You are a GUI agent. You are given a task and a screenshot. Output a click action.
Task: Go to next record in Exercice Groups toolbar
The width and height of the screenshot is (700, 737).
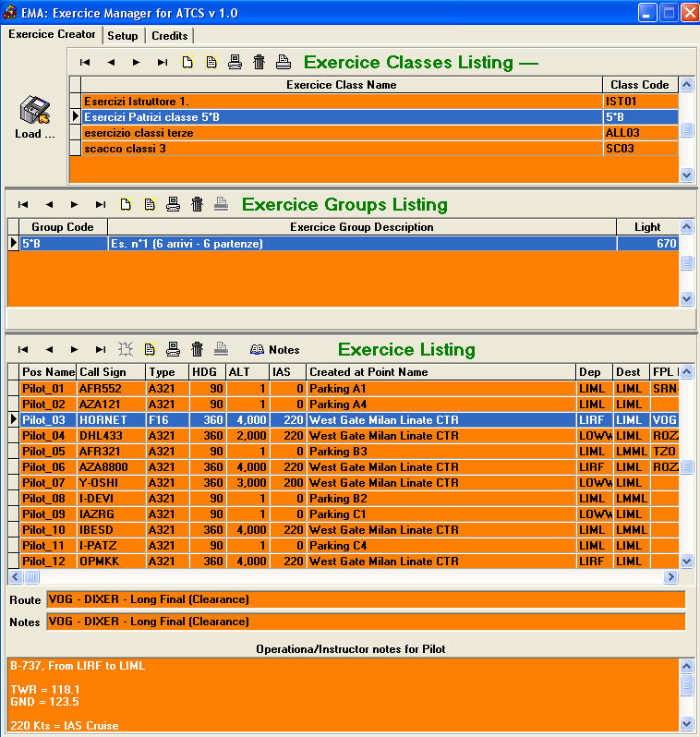click(74, 204)
